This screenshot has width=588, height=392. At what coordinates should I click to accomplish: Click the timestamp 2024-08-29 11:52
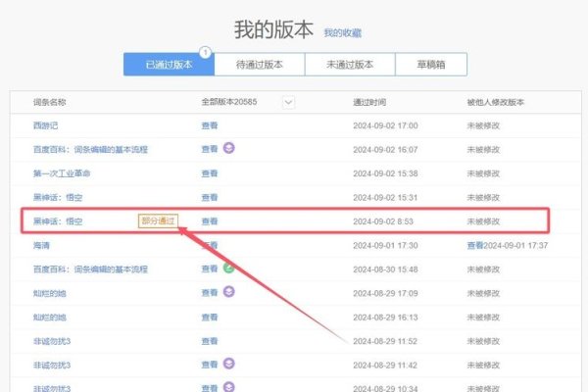[x=385, y=341]
